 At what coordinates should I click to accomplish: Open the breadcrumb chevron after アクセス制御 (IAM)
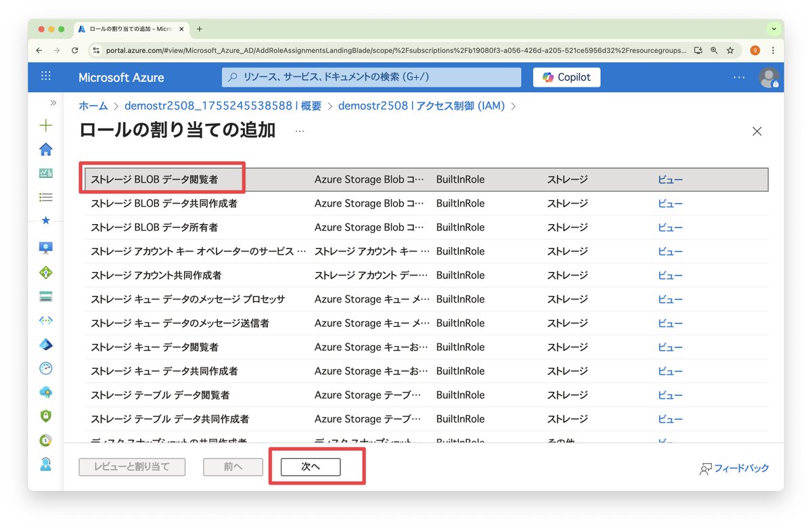514,106
